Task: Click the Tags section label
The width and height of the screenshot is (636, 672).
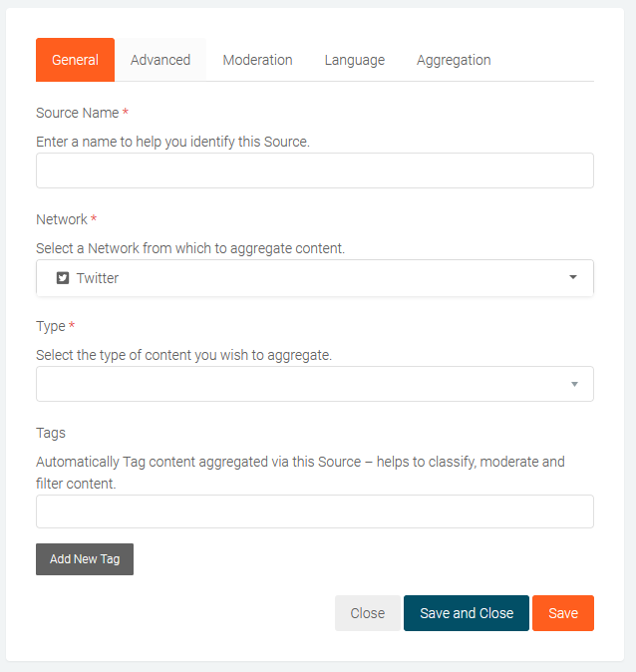Action: (x=51, y=433)
